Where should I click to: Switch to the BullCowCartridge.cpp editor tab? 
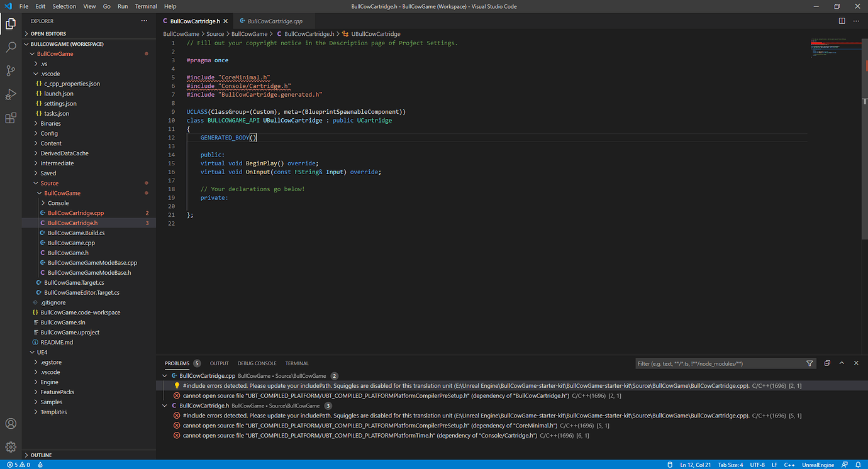274,21
